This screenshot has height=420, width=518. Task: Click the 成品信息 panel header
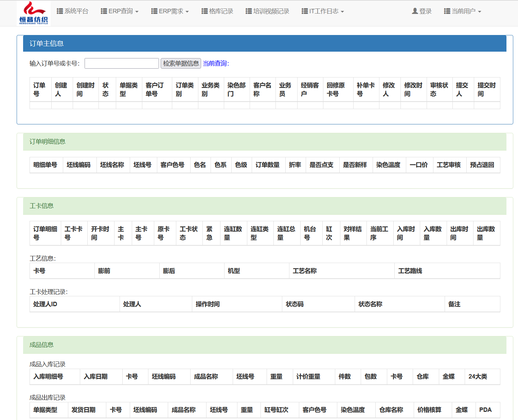[x=265, y=345]
